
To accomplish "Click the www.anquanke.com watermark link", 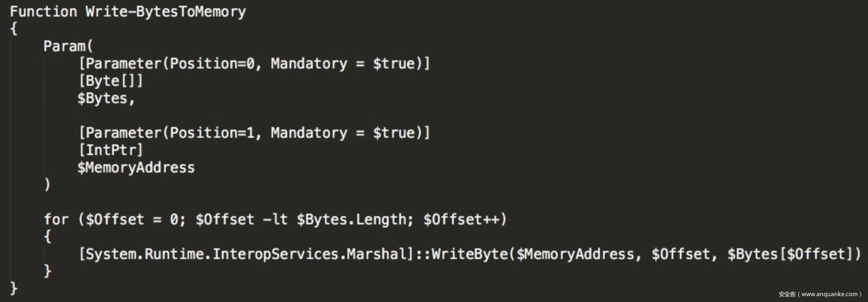I will pos(829,294).
